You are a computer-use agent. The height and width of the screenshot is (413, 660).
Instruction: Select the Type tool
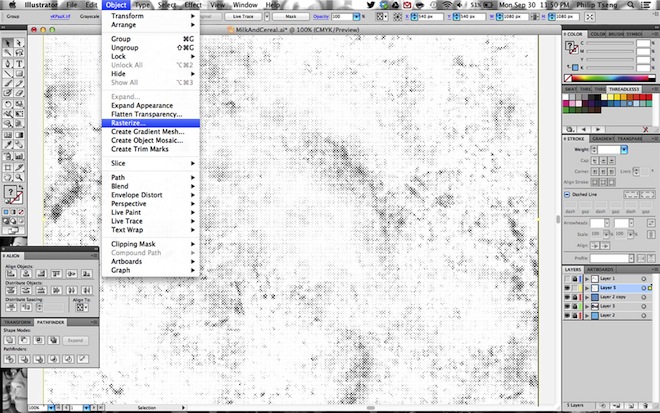(19, 64)
